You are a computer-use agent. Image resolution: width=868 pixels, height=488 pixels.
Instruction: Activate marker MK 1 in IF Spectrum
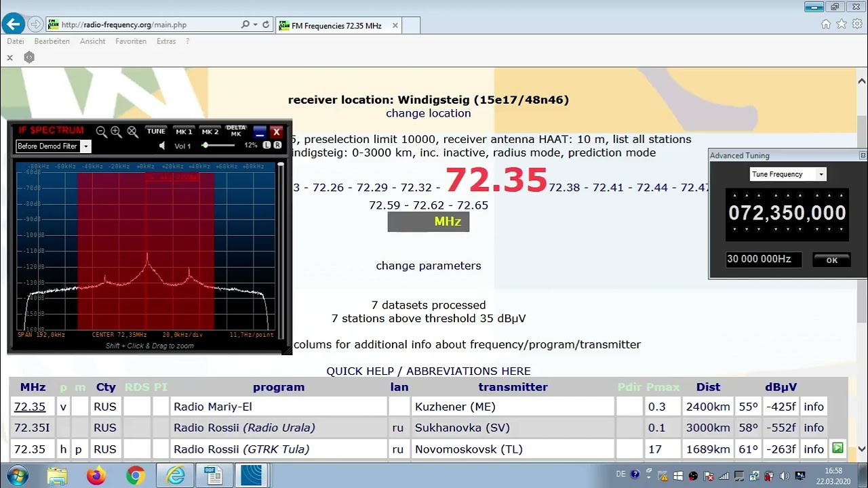[184, 131]
